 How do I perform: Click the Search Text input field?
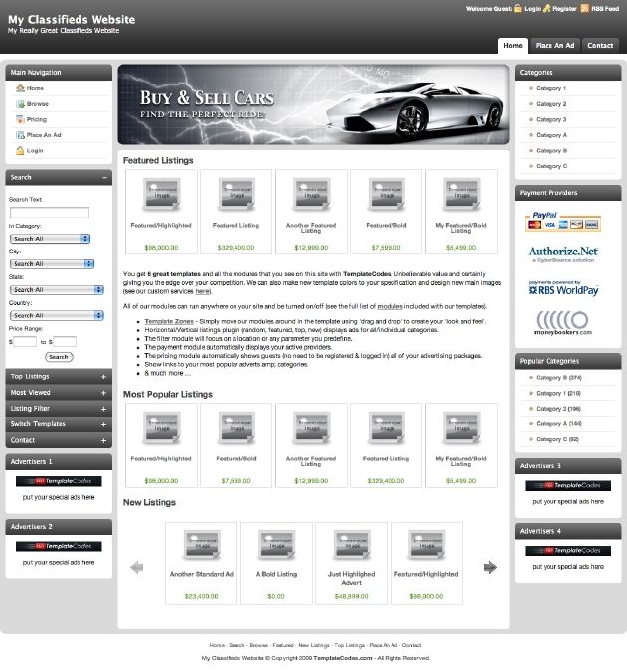click(49, 212)
